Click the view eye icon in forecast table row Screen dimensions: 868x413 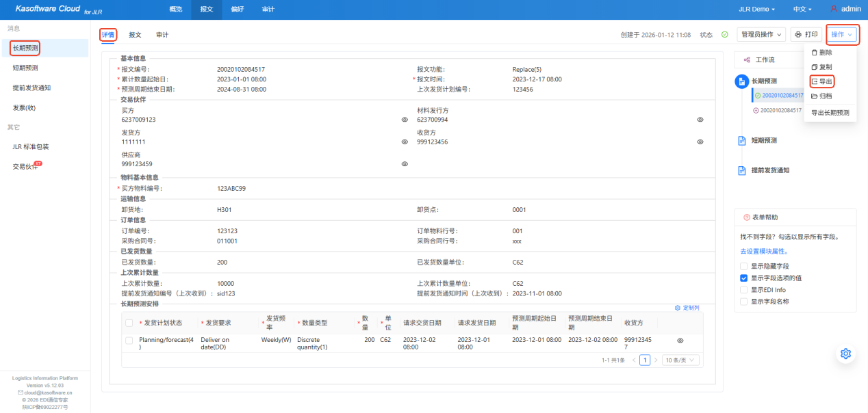pyautogui.click(x=680, y=340)
